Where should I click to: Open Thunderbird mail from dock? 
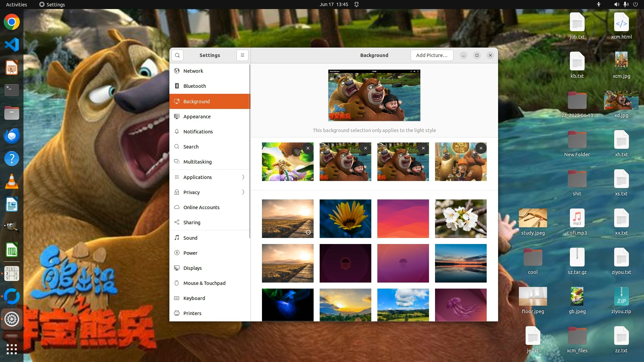point(12,136)
